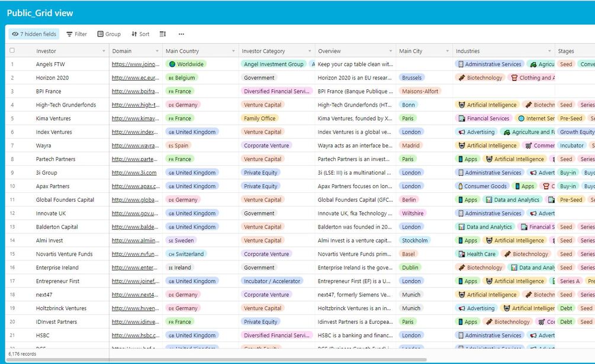Open the 3i Group domain link http://www.3i.com
595x364 pixels.
pyautogui.click(x=134, y=172)
